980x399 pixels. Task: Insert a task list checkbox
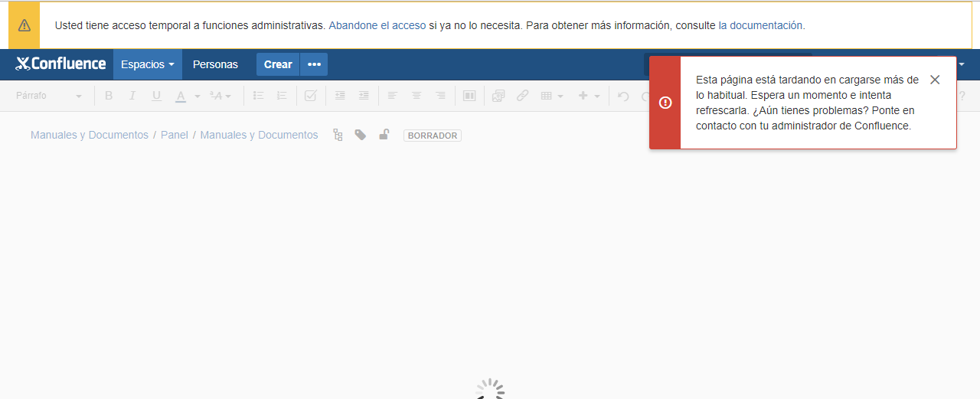311,96
